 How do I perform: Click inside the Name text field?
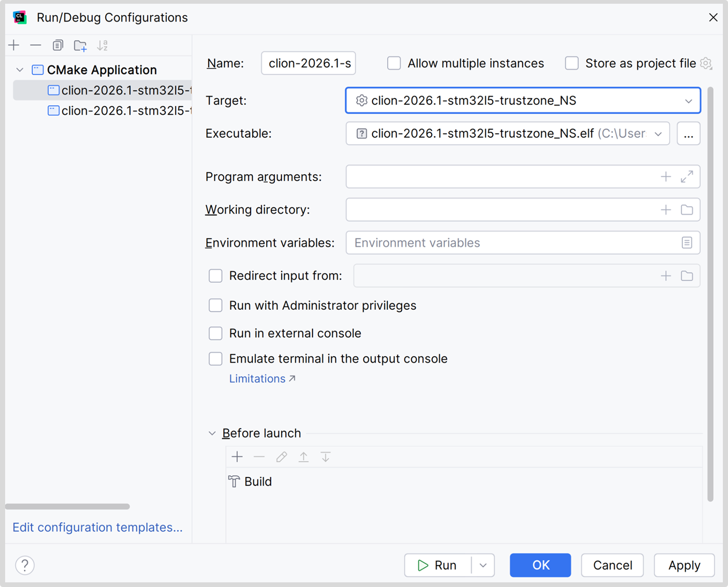(308, 63)
